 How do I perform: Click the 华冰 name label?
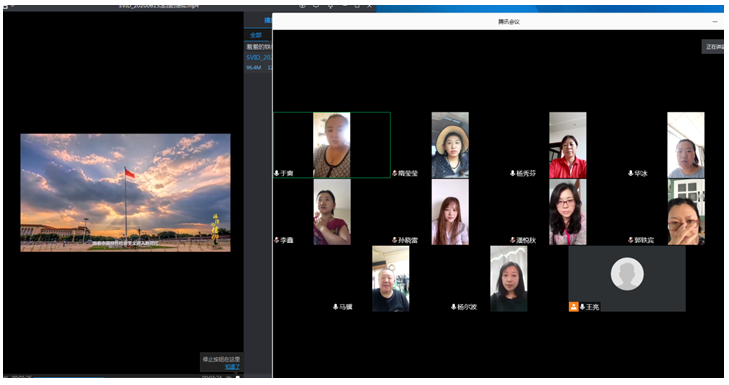pyautogui.click(x=641, y=173)
